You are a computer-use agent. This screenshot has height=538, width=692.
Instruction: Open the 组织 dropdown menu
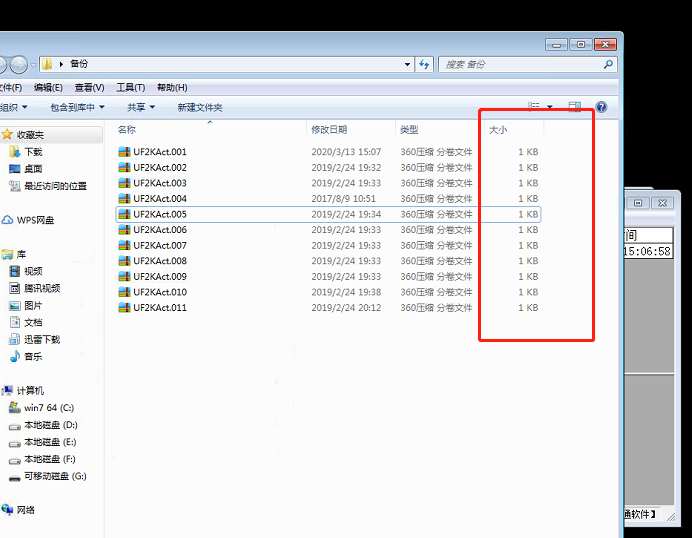tap(13, 107)
